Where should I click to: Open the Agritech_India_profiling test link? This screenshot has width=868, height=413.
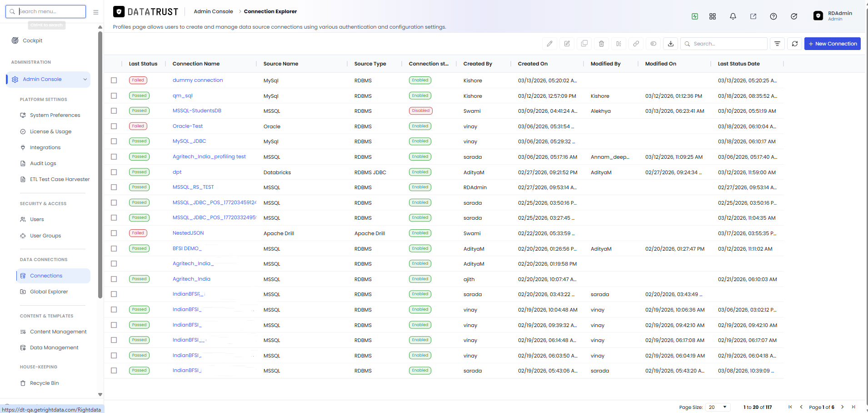point(209,156)
